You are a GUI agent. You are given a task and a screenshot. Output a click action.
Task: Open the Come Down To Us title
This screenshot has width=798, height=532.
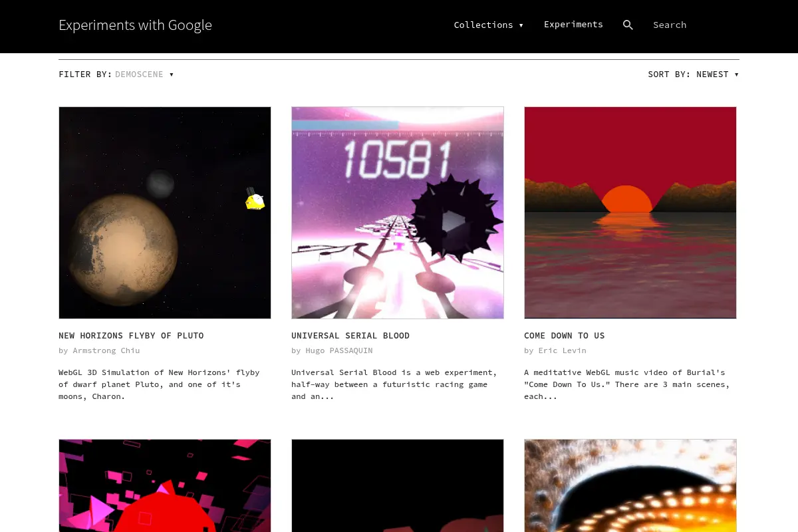coord(565,336)
